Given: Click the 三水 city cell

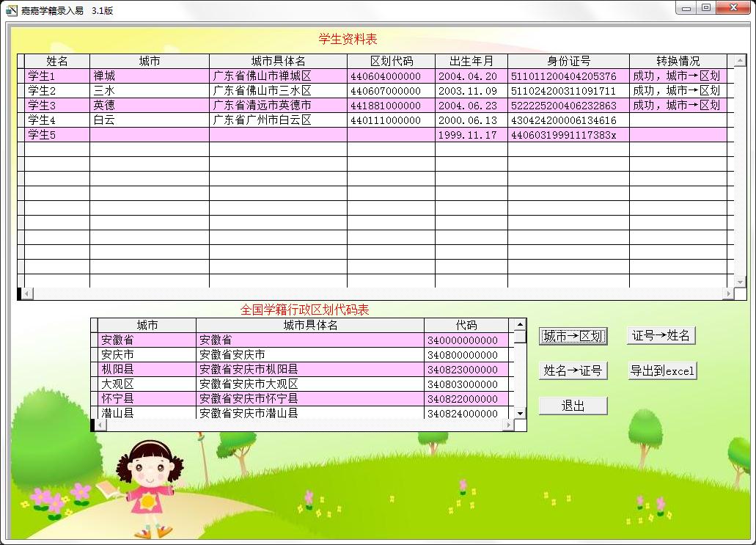Looking at the screenshot, I should pyautogui.click(x=150, y=91).
